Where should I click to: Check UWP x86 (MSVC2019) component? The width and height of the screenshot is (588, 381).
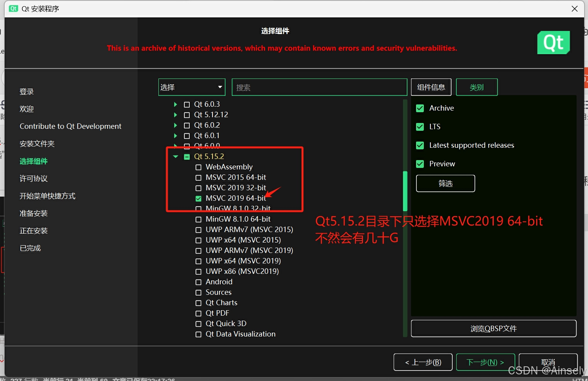click(x=199, y=272)
